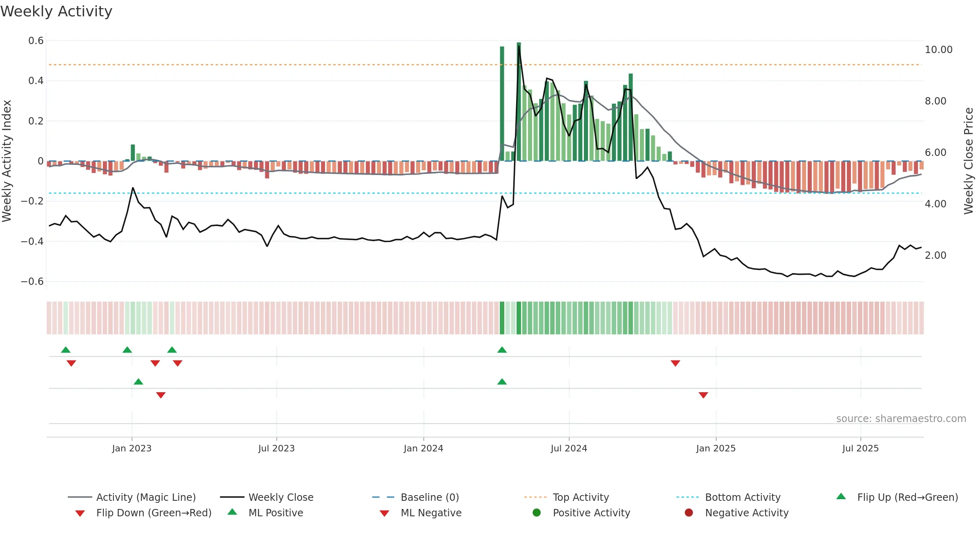Screen dimensions: 980x551
Task: Click the Jul 2023 x-axis label
Action: point(276,448)
